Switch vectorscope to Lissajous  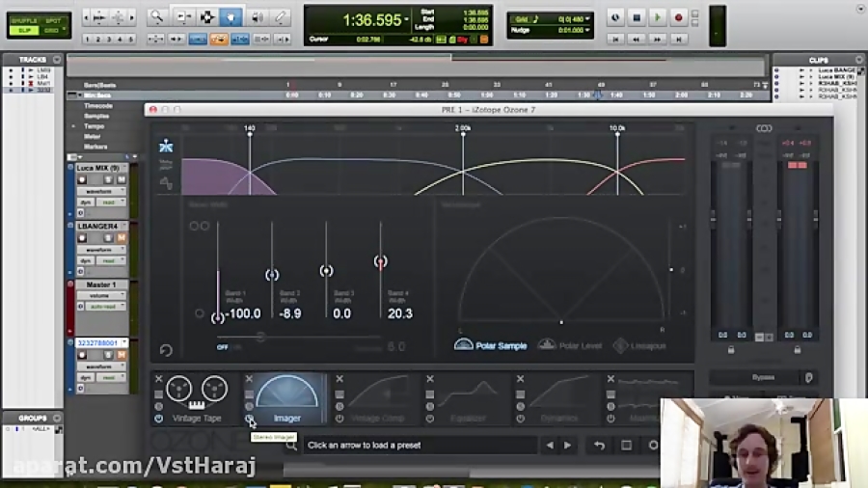640,346
